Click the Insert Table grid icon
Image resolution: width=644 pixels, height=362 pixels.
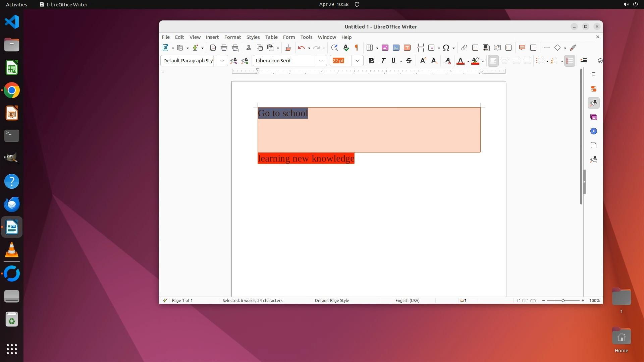(369, 48)
